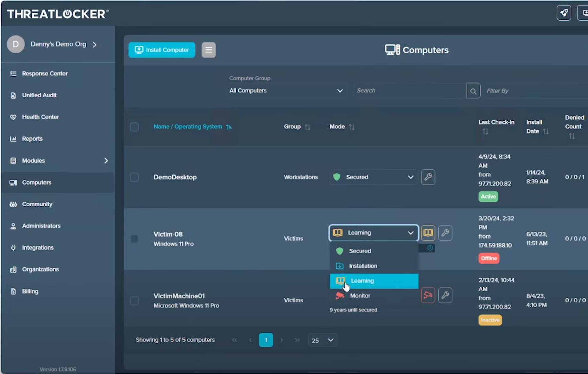Open Unified Audit in the sidebar

[x=58, y=95]
